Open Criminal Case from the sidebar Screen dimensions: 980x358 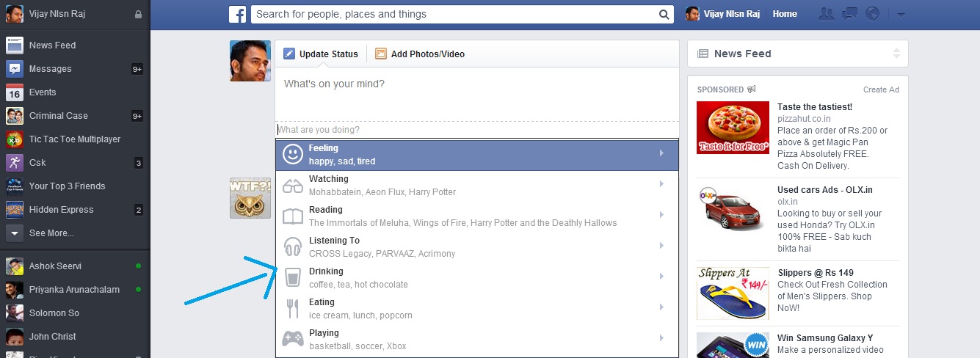pos(58,116)
